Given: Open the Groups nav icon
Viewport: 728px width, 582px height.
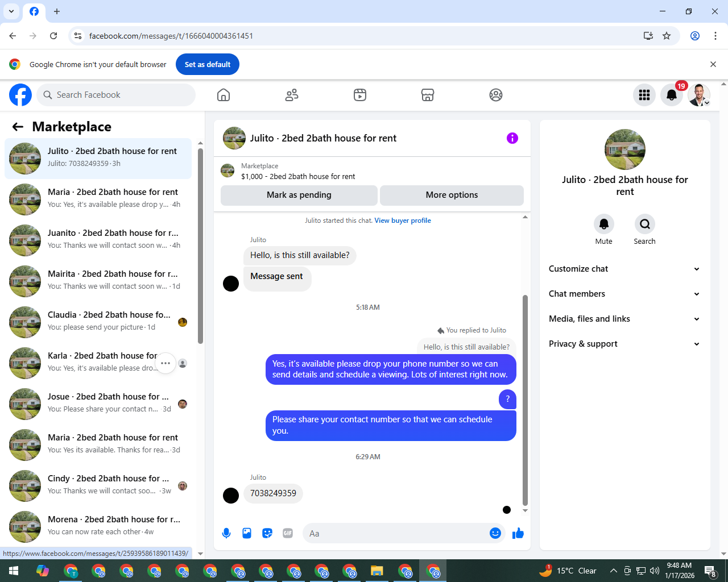Looking at the screenshot, I should pos(496,95).
